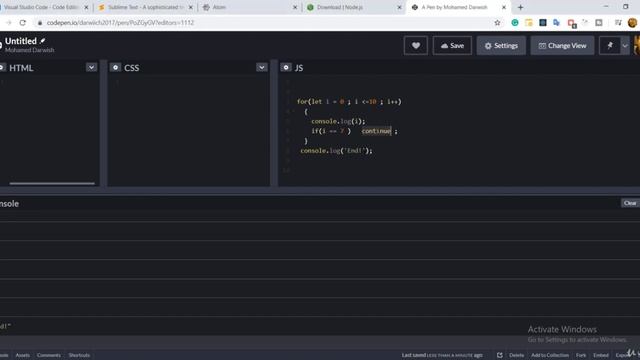The image size is (640, 360).
Task: Click the open-in-new-window icon in footer
Action: pos(500,355)
